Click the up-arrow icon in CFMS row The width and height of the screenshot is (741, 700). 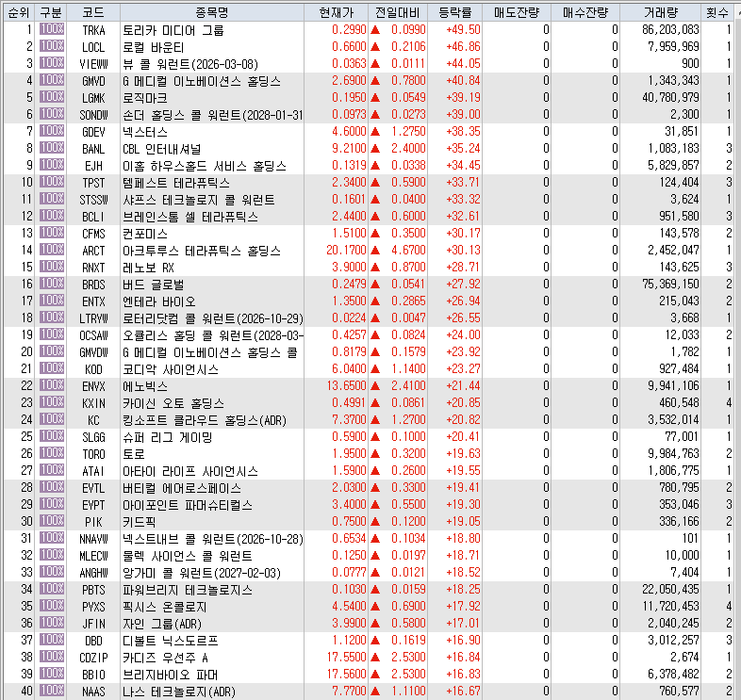(375, 234)
